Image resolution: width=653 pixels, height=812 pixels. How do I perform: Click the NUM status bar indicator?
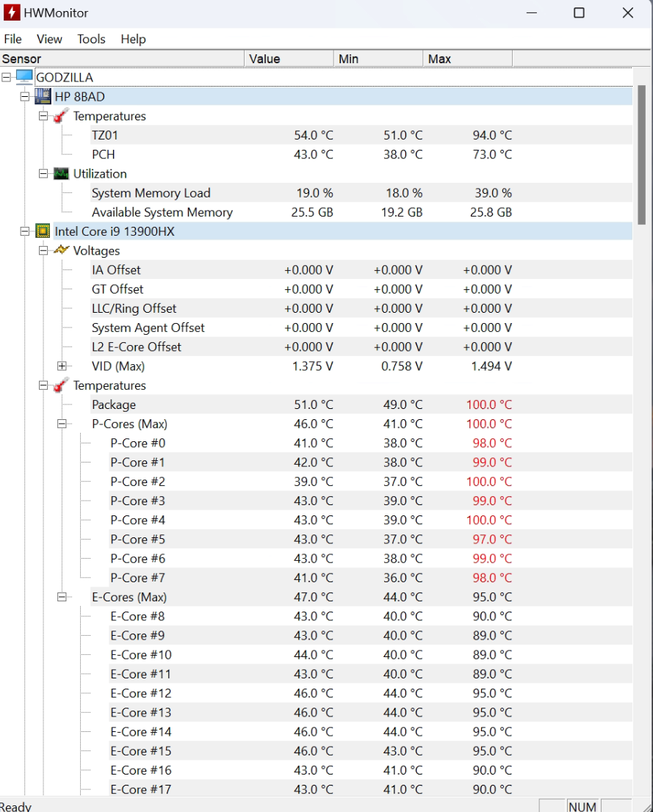(x=582, y=806)
